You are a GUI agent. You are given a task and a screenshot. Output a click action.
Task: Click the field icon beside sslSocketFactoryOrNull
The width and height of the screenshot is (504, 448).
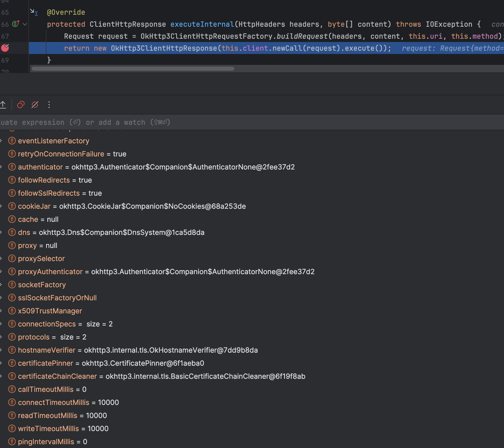point(12,298)
